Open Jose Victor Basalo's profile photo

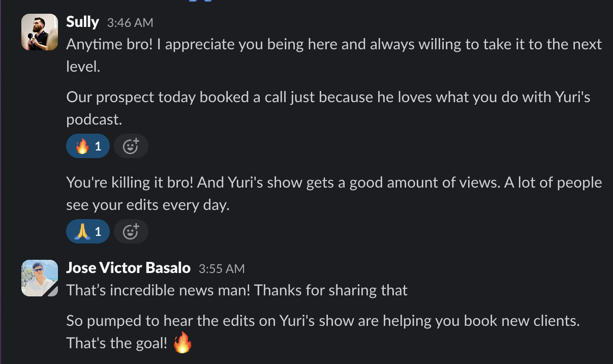[39, 278]
